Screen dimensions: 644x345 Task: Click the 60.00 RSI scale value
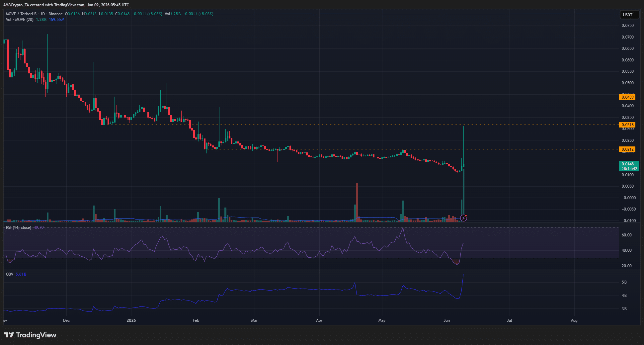(626, 235)
